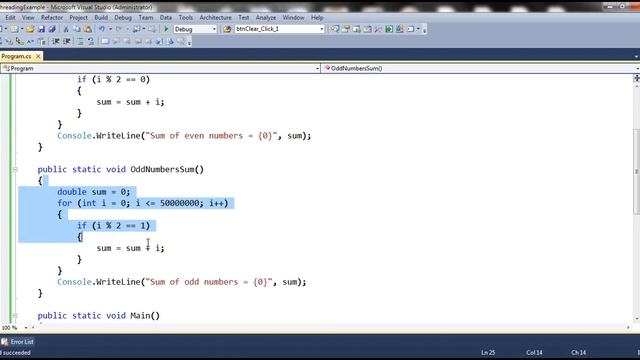Click the 'Sum of odd numbers' Console.WriteLine line

pos(182,282)
